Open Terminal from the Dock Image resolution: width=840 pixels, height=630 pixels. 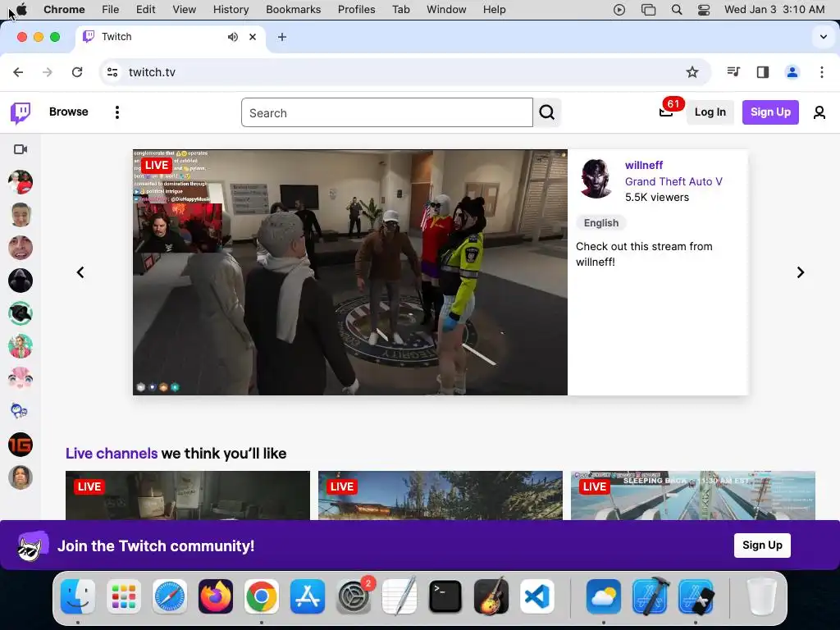pyautogui.click(x=445, y=596)
